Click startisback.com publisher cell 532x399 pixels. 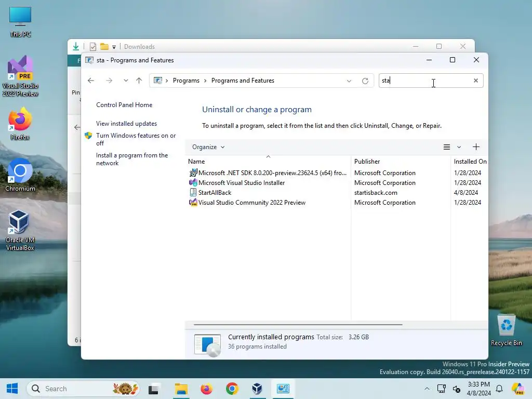[376, 192]
